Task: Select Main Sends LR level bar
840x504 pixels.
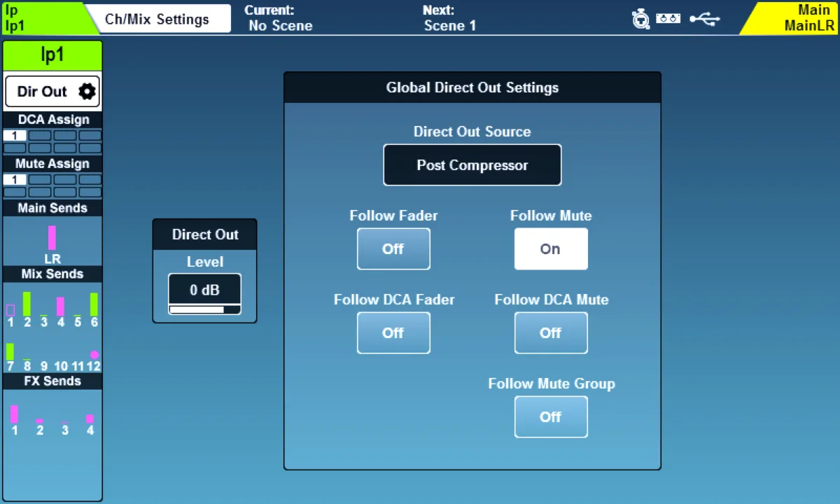Action: [52, 238]
